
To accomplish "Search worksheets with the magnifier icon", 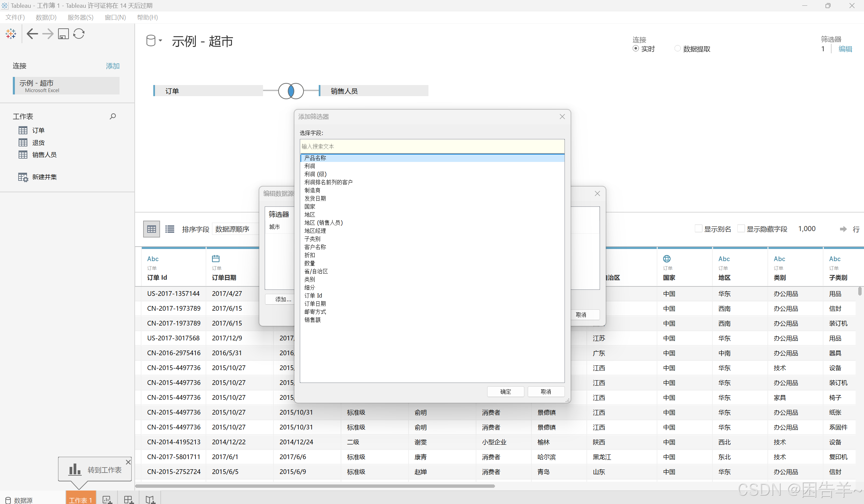I will point(112,116).
